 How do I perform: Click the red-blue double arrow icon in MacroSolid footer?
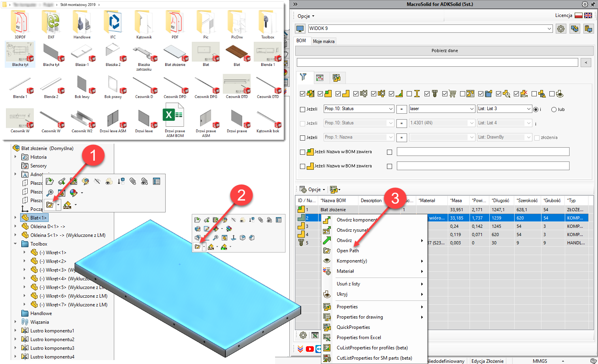click(x=300, y=349)
